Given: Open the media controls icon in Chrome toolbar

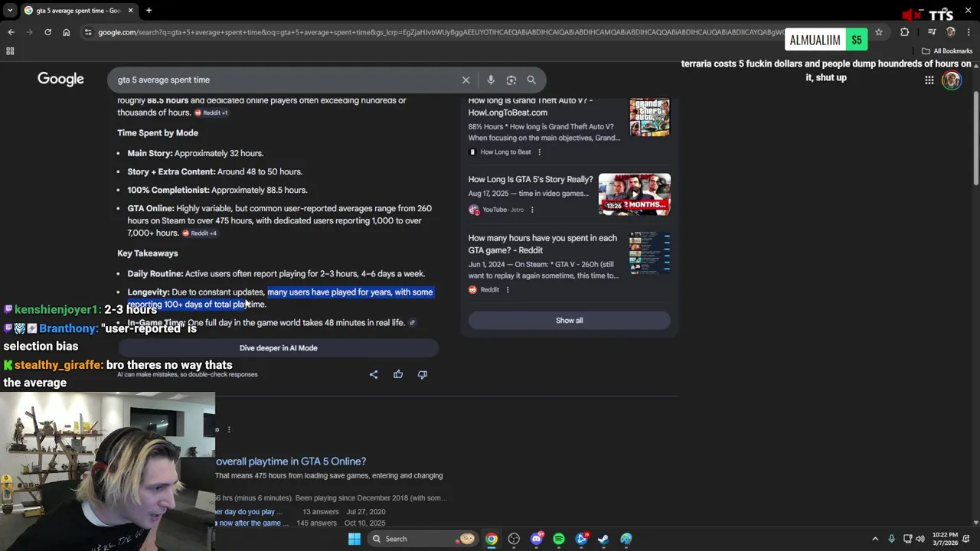Looking at the screenshot, I should [x=932, y=32].
